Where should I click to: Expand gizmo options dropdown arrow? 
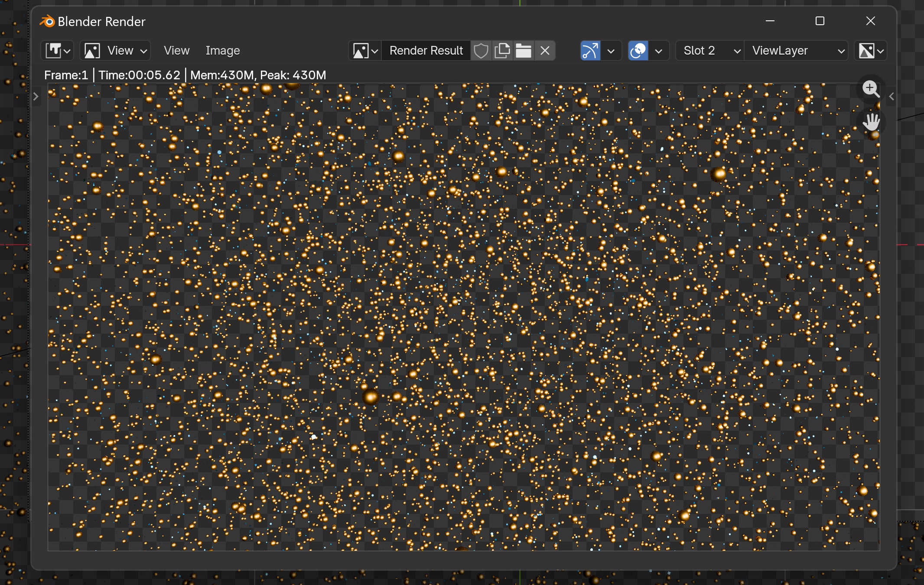coord(611,51)
